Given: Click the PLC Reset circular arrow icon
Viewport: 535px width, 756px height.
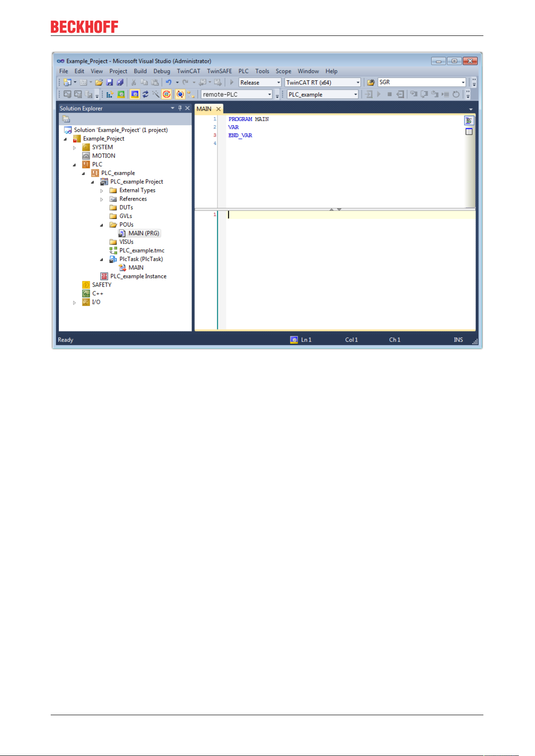Looking at the screenshot, I should coord(456,94).
